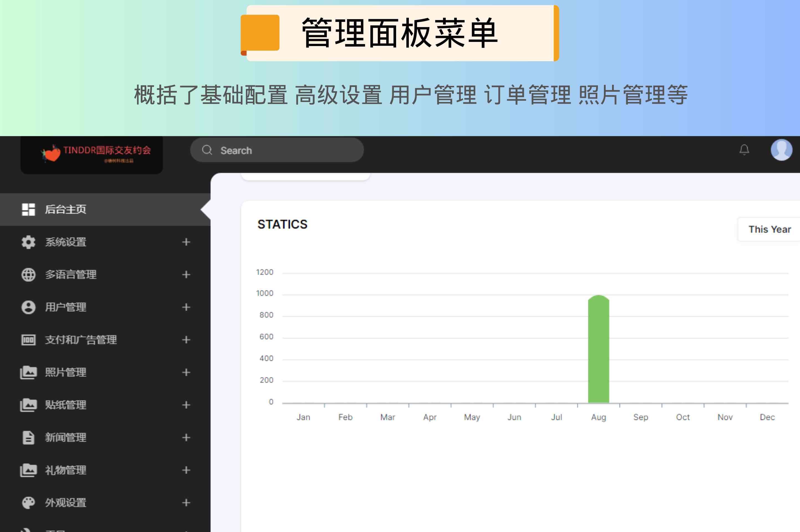This screenshot has width=800, height=532.
Task: Click the 多语言管理 globe icon
Action: tap(29, 275)
